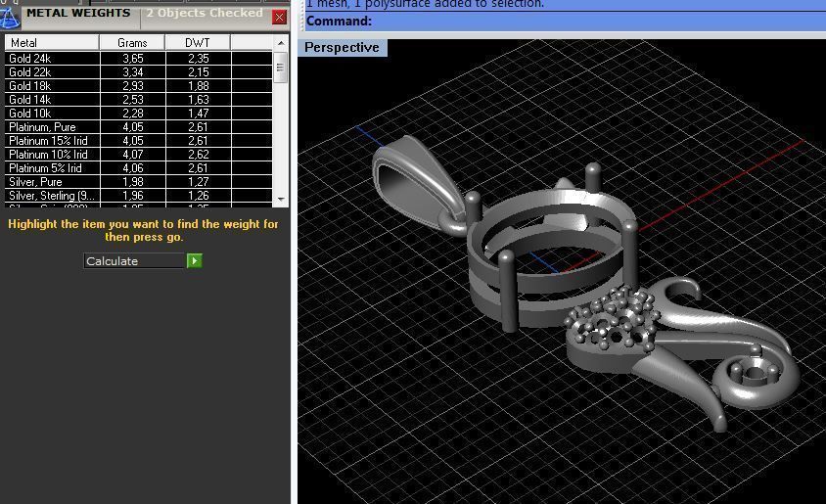Select the Gold 24k row
The image size is (826, 504).
(139, 59)
